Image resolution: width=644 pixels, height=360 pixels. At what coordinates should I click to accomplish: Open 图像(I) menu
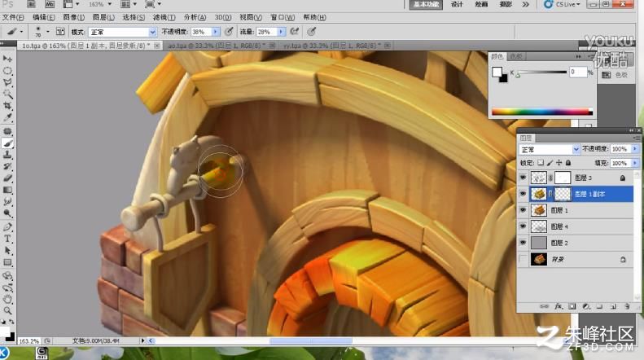[x=74, y=17]
